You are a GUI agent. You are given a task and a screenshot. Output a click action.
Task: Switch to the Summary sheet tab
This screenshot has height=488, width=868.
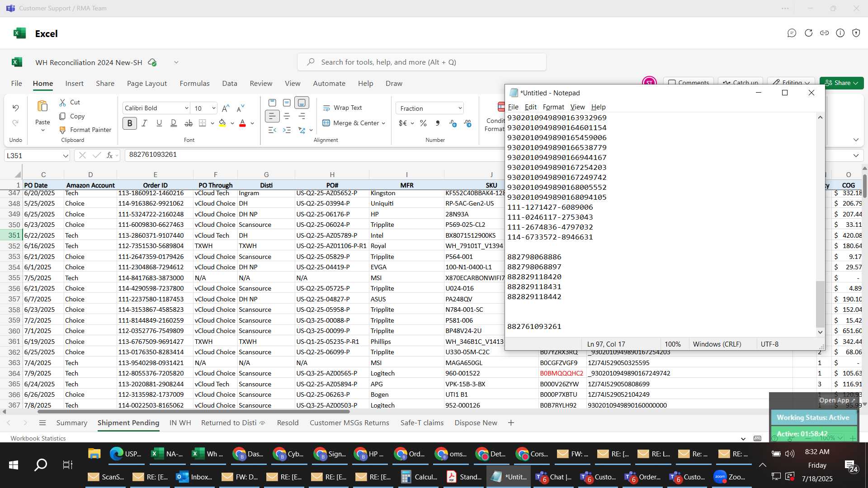point(71,422)
